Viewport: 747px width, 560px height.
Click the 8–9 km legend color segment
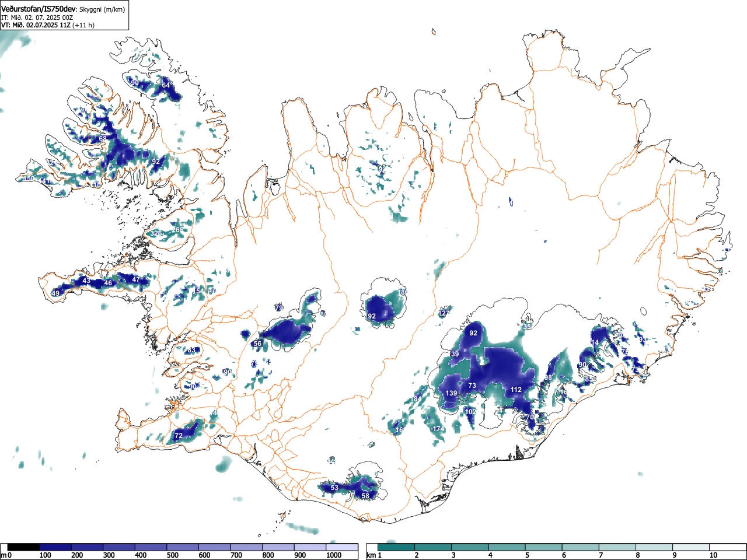point(655,547)
